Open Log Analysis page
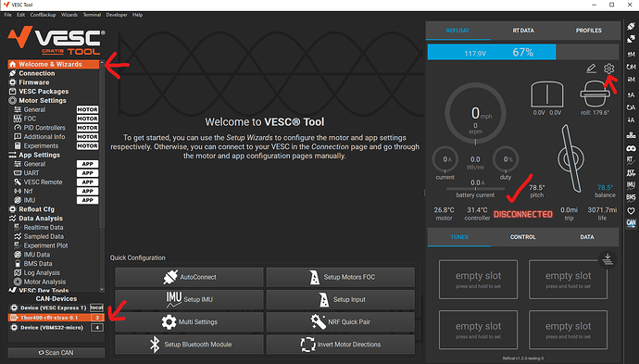The image size is (639, 364). click(x=54, y=272)
